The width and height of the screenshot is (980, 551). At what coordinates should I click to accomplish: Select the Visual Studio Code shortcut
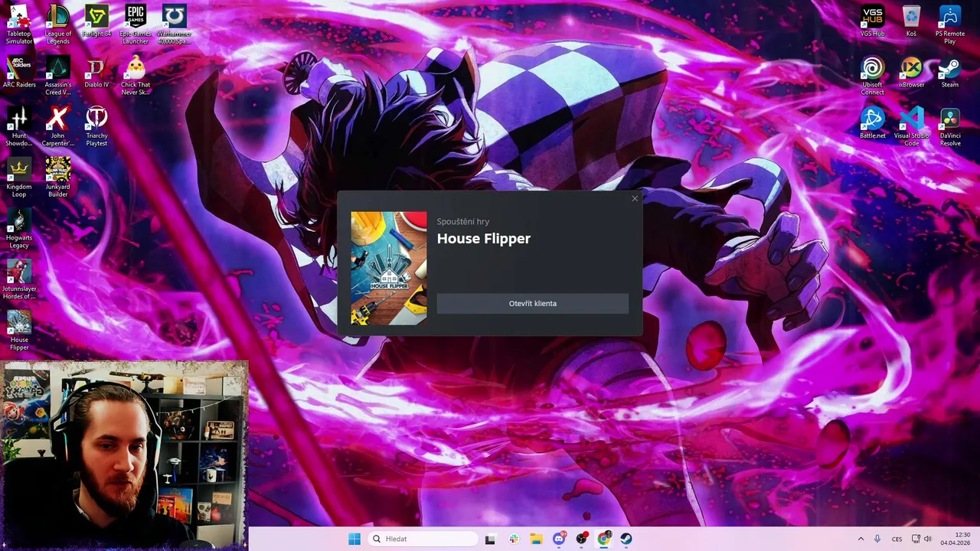pyautogui.click(x=911, y=127)
